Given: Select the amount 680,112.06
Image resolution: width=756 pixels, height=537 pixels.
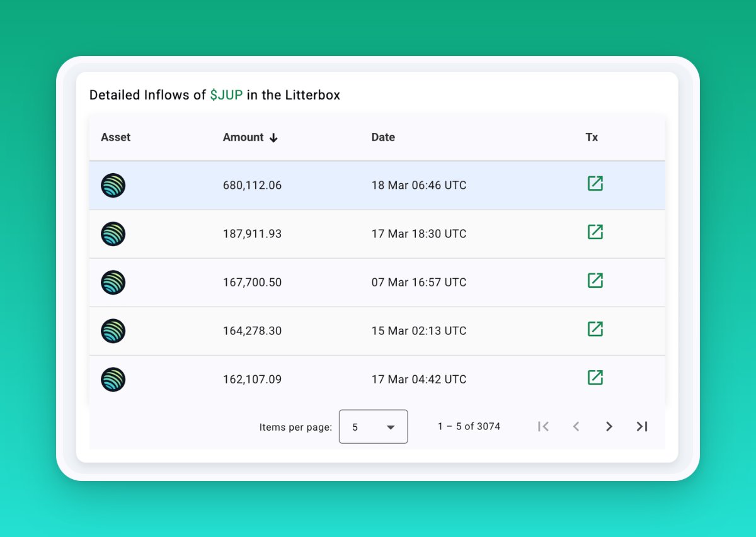Looking at the screenshot, I should pos(252,186).
